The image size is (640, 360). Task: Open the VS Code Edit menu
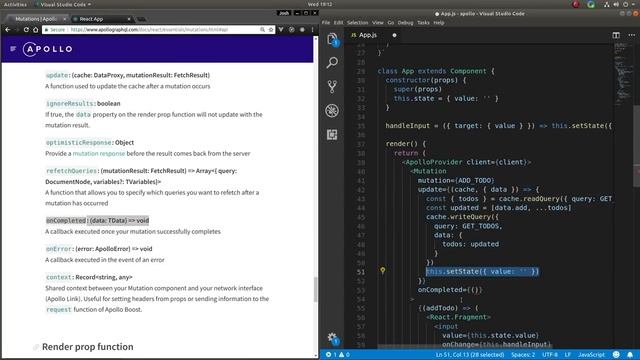[338, 23]
